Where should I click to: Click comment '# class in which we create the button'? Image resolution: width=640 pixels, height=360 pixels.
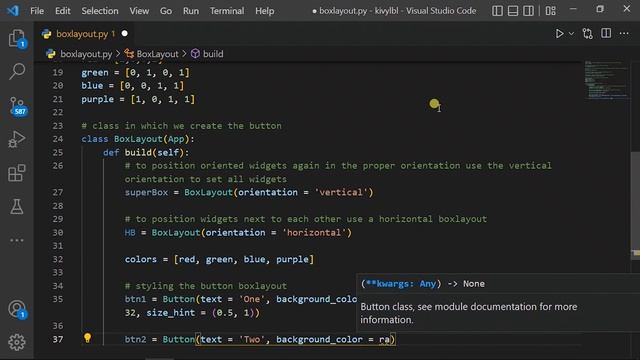[x=181, y=126]
